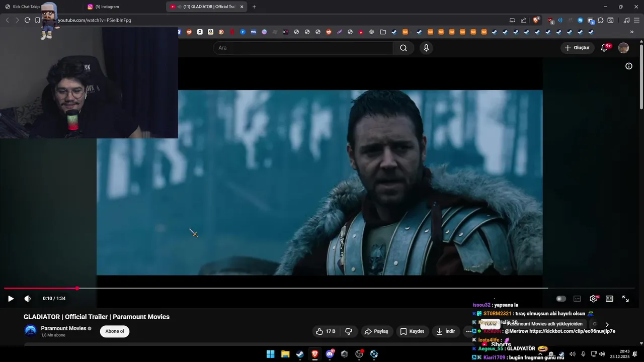644x362 pixels.
Task: Open the bookmarks bar folder icon
Action: coord(383,32)
